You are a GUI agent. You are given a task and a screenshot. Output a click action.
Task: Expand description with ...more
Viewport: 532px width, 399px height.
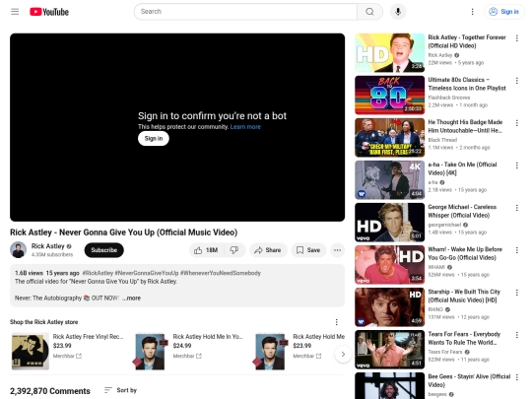click(x=131, y=299)
